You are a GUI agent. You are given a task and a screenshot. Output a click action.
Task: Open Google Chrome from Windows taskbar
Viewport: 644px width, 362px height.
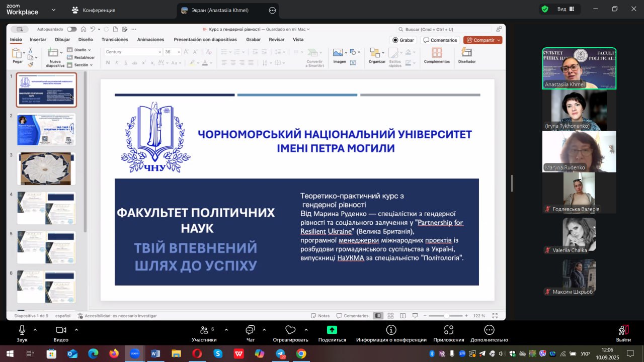tap(301, 353)
